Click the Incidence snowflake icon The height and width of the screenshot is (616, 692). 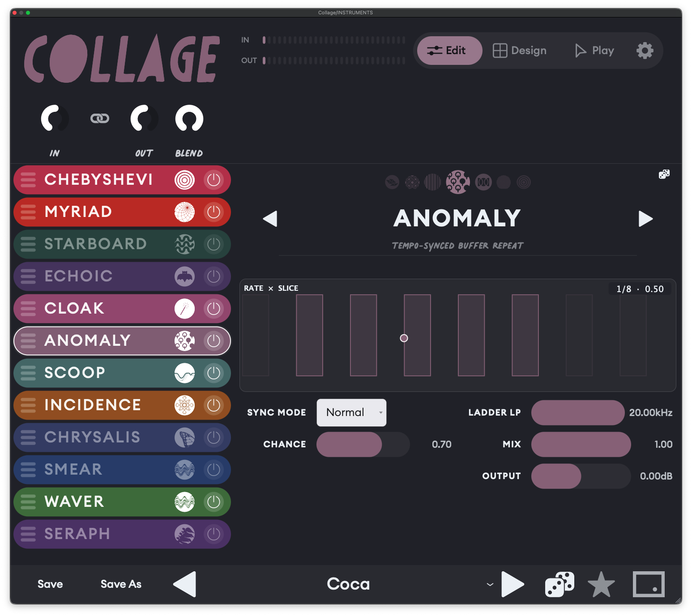[184, 405]
